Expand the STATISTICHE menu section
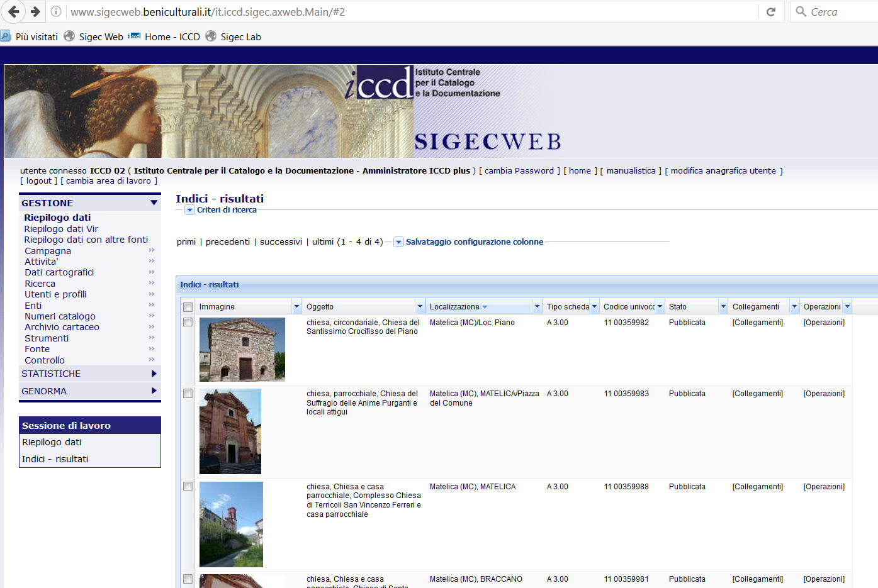This screenshot has height=588, width=878. 154,374
